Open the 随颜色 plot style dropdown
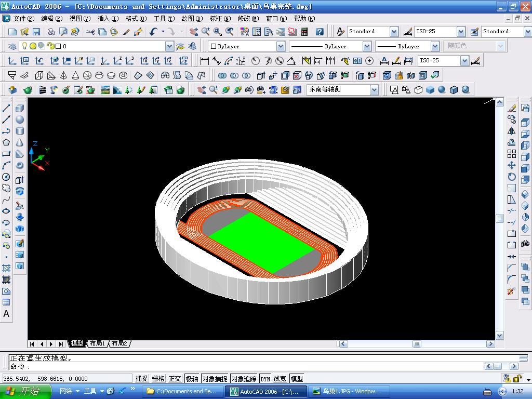 point(500,46)
